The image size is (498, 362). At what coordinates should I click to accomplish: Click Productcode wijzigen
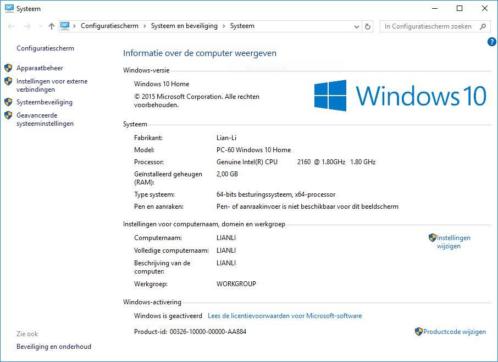(455, 332)
